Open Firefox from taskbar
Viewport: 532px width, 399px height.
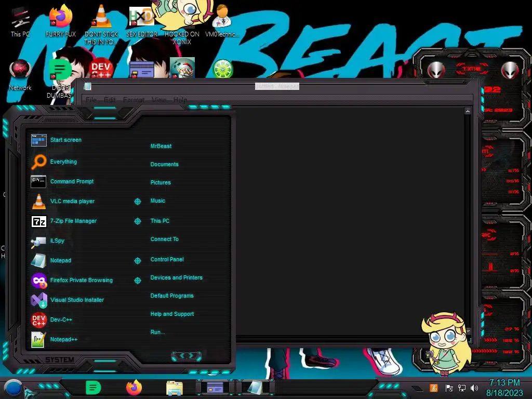134,388
